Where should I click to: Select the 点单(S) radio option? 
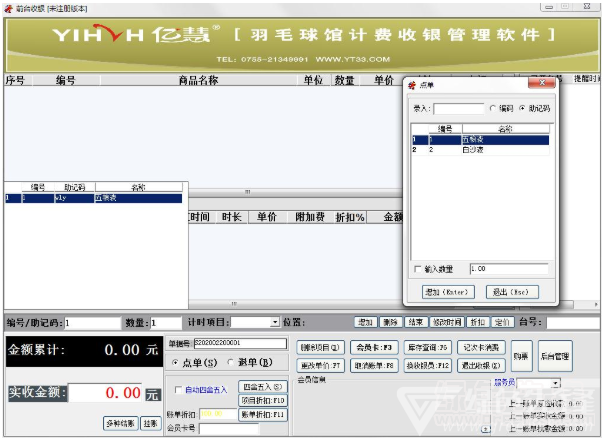[175, 362]
